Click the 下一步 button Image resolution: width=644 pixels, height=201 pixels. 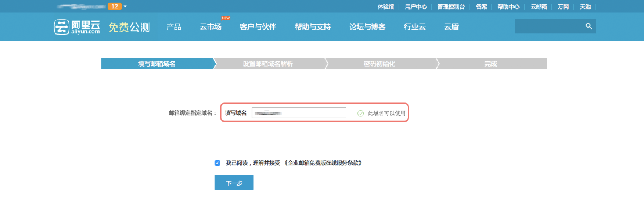(234, 183)
